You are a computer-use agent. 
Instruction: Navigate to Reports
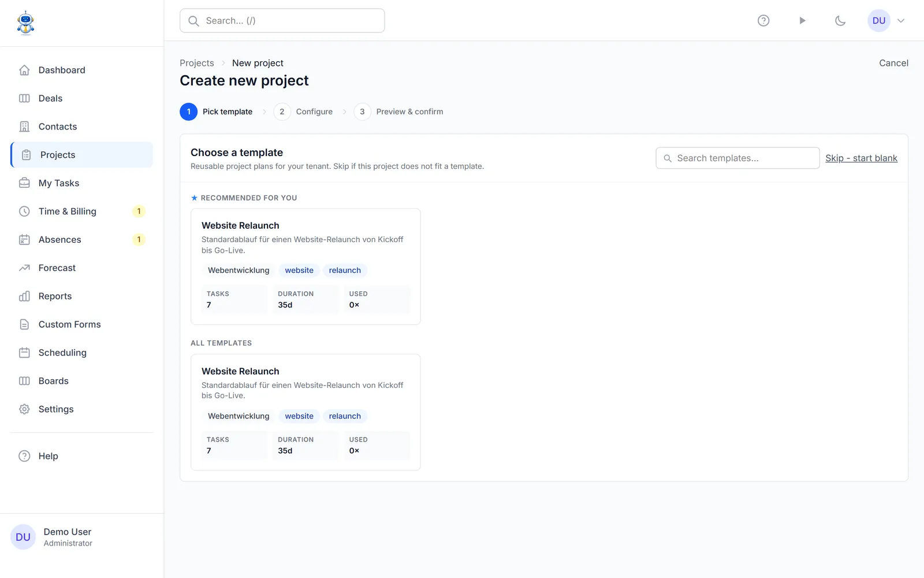coord(82,297)
